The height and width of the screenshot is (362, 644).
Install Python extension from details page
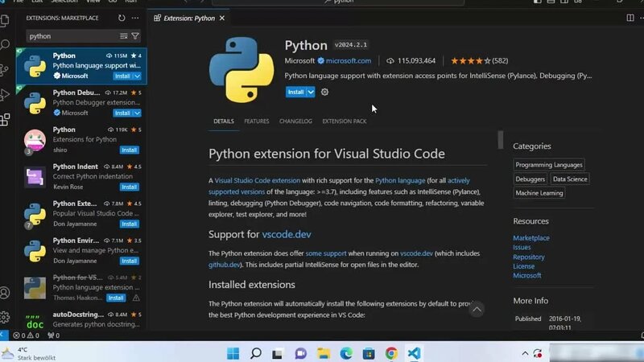point(295,92)
